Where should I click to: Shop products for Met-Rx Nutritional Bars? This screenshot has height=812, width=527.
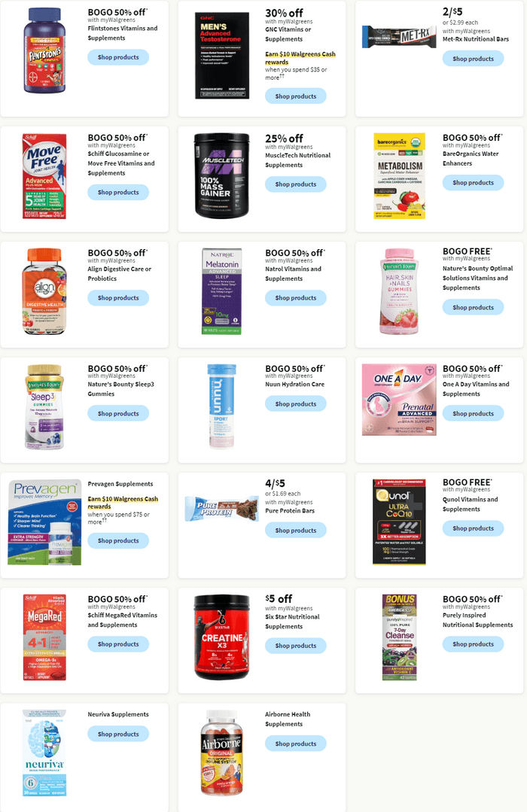pos(473,59)
